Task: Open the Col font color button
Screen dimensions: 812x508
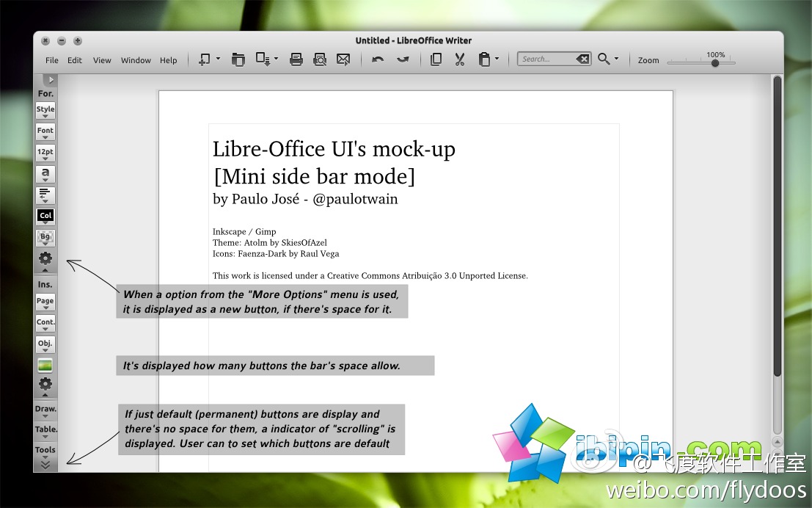Action: 45,217
